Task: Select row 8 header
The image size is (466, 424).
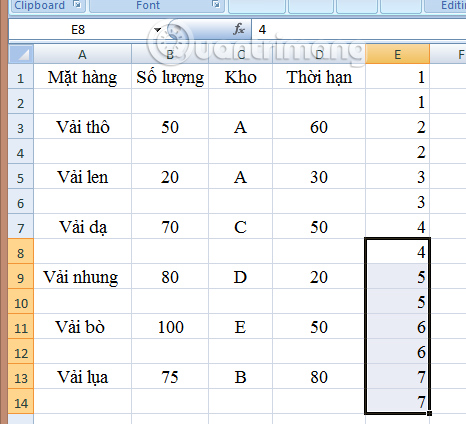Action: coord(21,251)
